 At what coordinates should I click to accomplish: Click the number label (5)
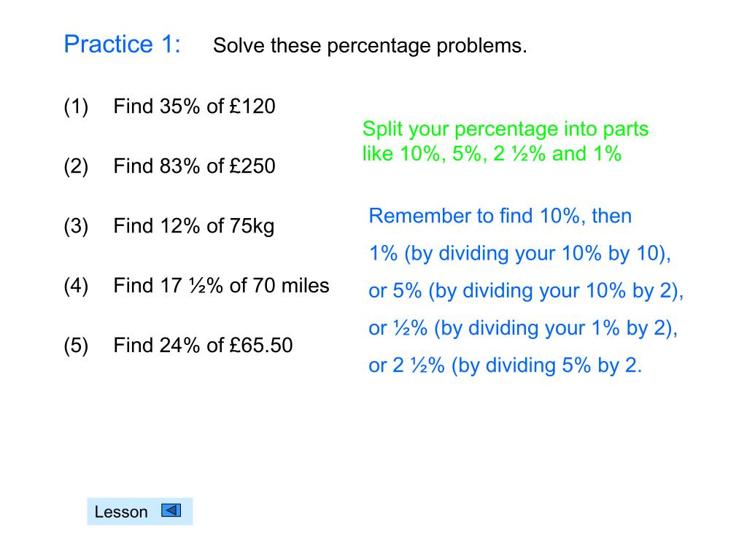(x=76, y=346)
